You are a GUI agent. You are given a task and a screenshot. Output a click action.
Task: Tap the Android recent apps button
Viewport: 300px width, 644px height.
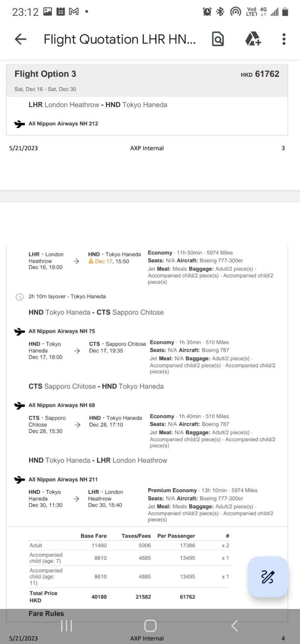[x=66, y=625]
